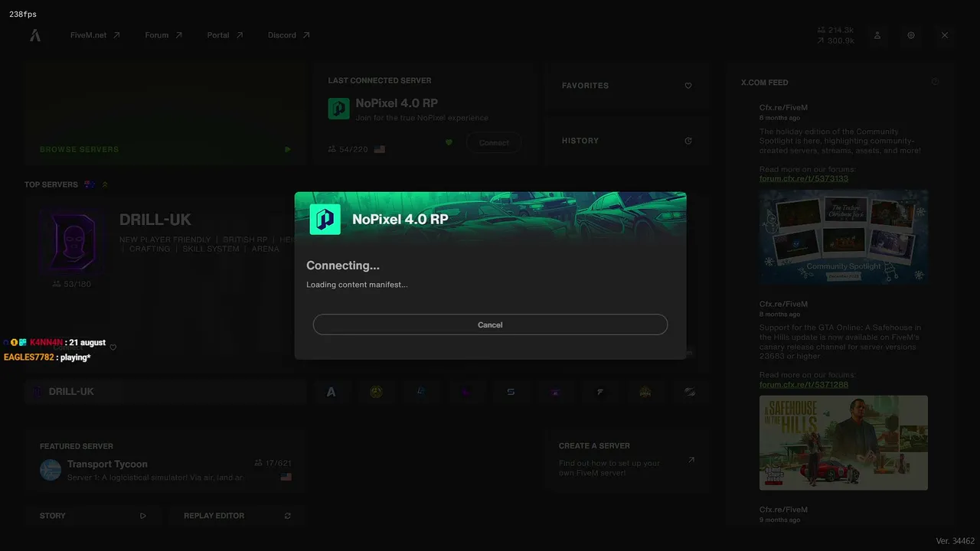This screenshot has height=551, width=980.
Task: Open forum.cfx.re/t/5371288 link
Action: pyautogui.click(x=804, y=384)
